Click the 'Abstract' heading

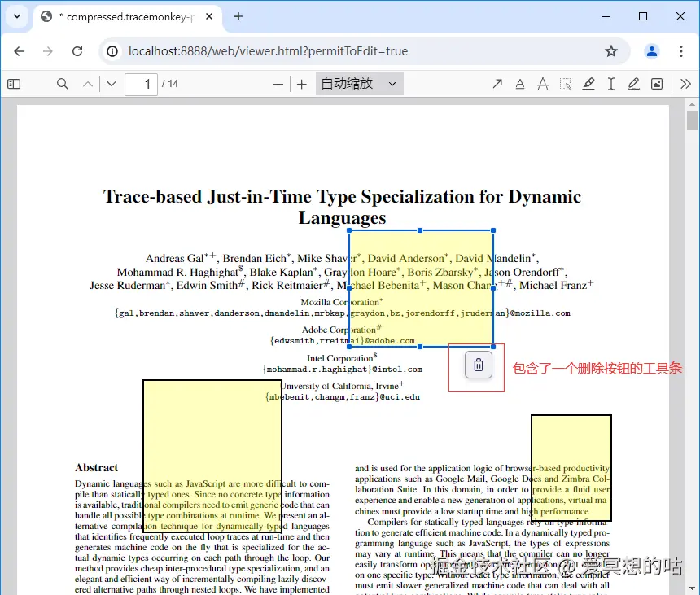click(x=96, y=467)
